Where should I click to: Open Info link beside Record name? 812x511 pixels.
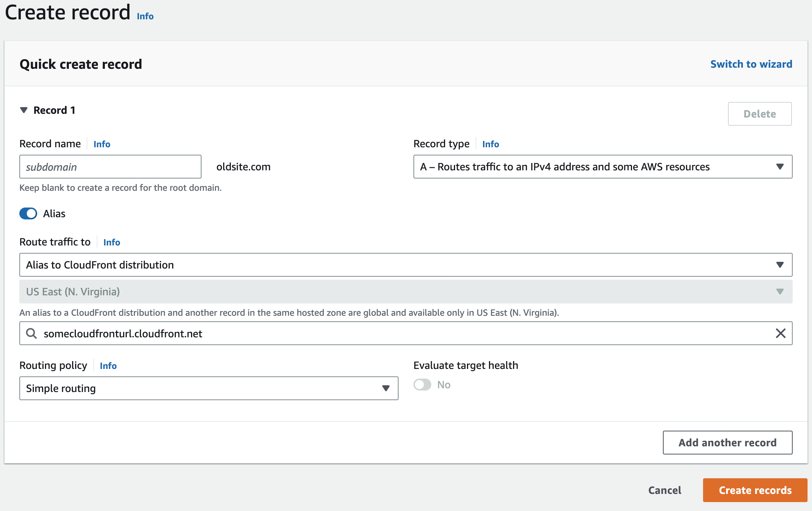click(102, 144)
